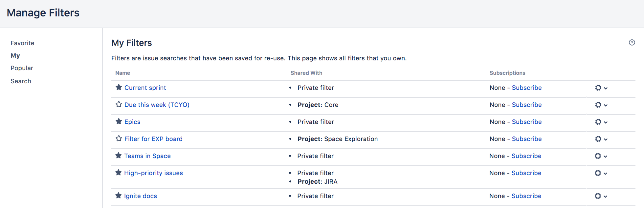The width and height of the screenshot is (644, 208).
Task: Open the gear menu for Teams in Space
Action: 598,156
